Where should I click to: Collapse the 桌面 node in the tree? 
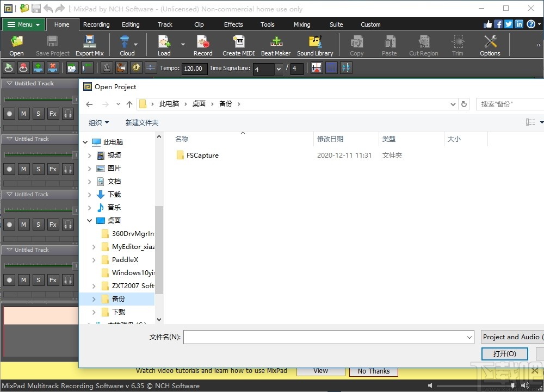pos(89,220)
